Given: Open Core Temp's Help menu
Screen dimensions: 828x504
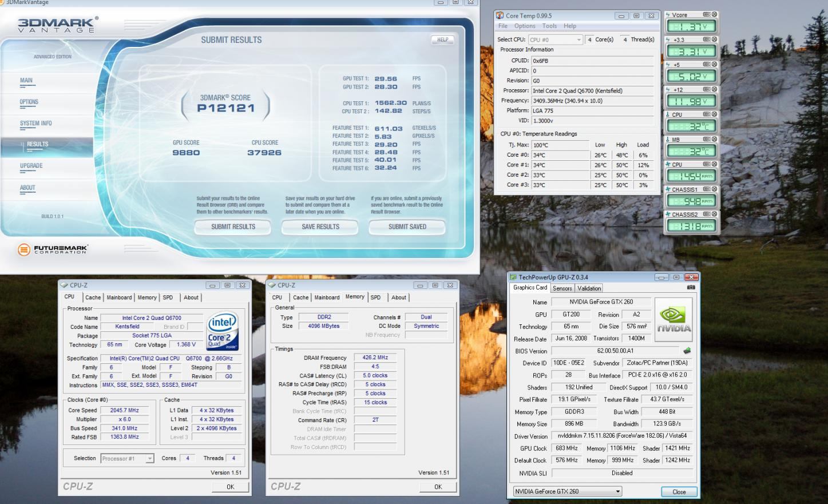Looking at the screenshot, I should [x=570, y=26].
